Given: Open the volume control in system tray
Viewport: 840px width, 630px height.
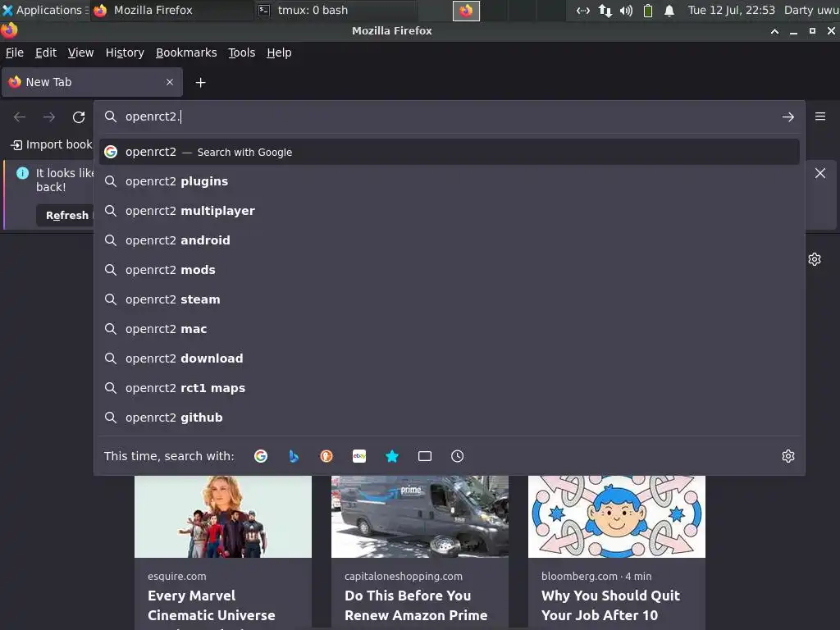Looking at the screenshot, I should click(626, 10).
